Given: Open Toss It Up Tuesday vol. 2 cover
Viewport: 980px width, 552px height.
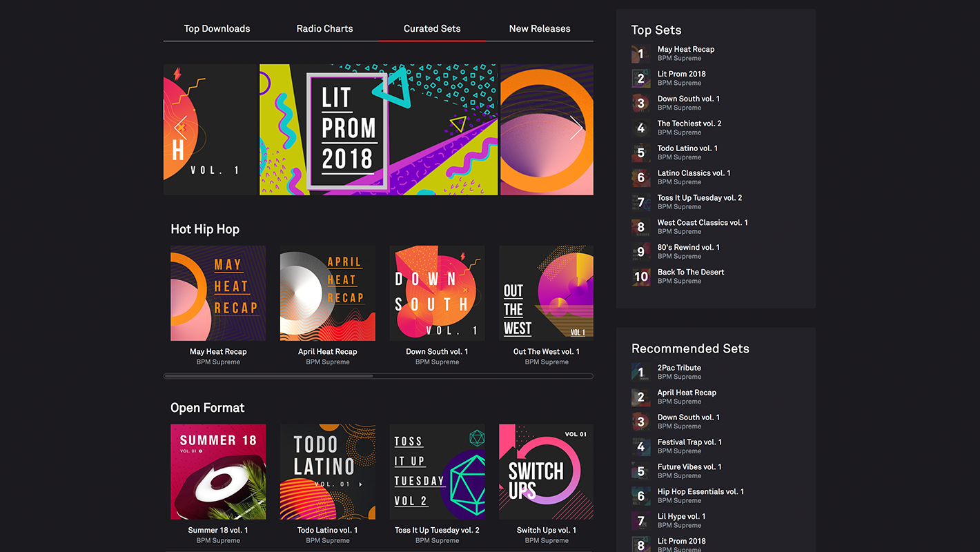Looking at the screenshot, I should (437, 472).
